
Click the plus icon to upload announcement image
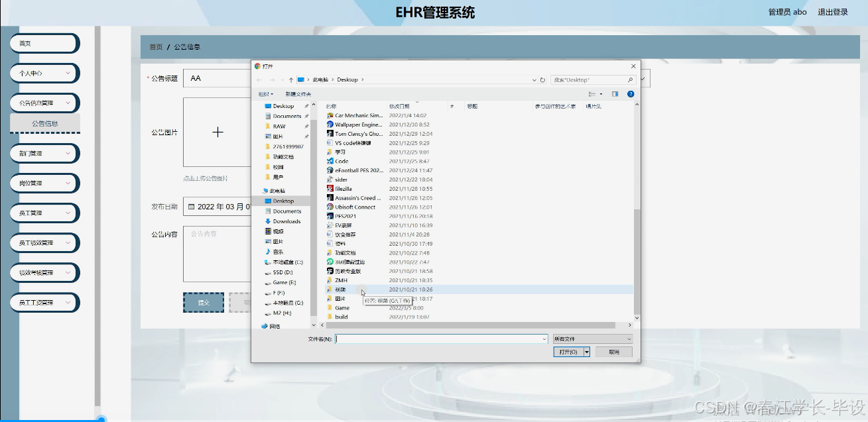(217, 131)
